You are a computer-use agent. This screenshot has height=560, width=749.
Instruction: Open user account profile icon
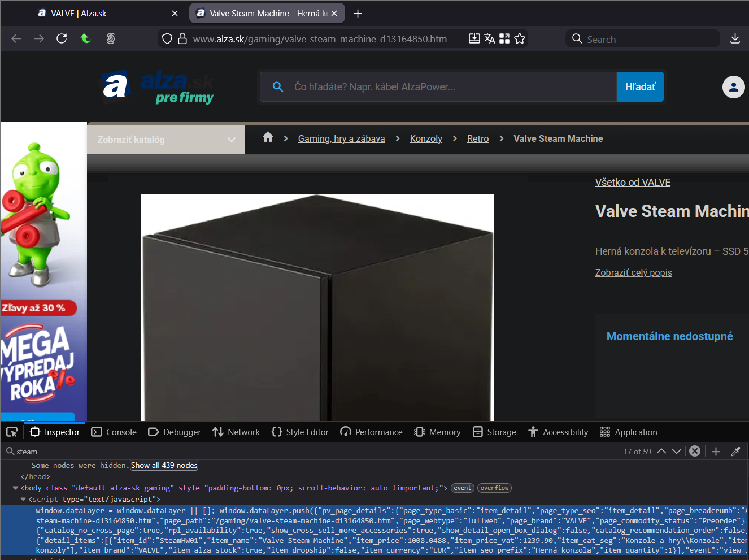click(x=734, y=87)
